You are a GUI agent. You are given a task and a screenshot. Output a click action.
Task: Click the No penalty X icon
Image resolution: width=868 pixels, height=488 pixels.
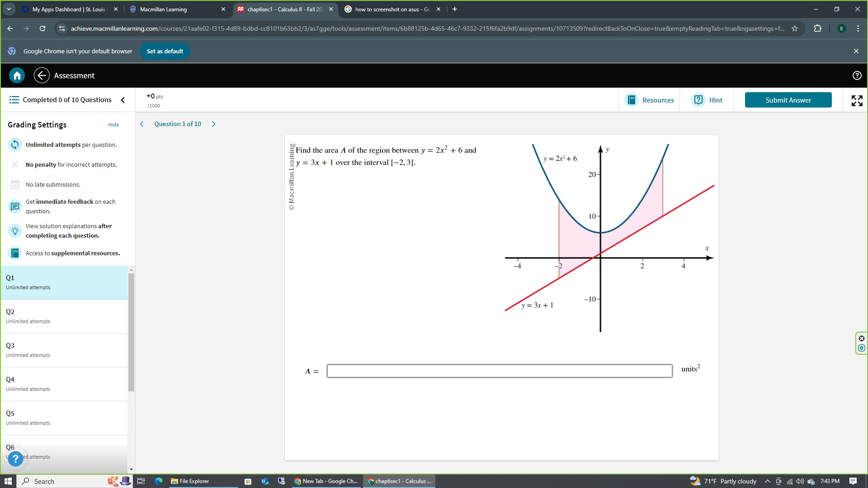(15, 164)
